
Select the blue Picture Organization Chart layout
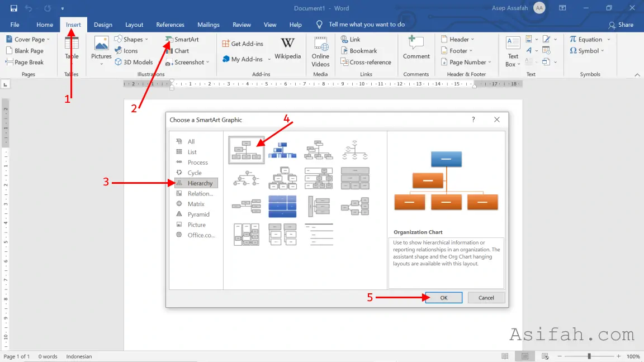[x=282, y=150]
